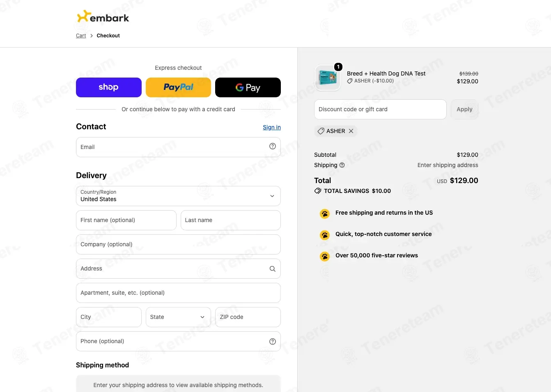
Task: Open the email help question-mark icon
Action: [x=273, y=146]
